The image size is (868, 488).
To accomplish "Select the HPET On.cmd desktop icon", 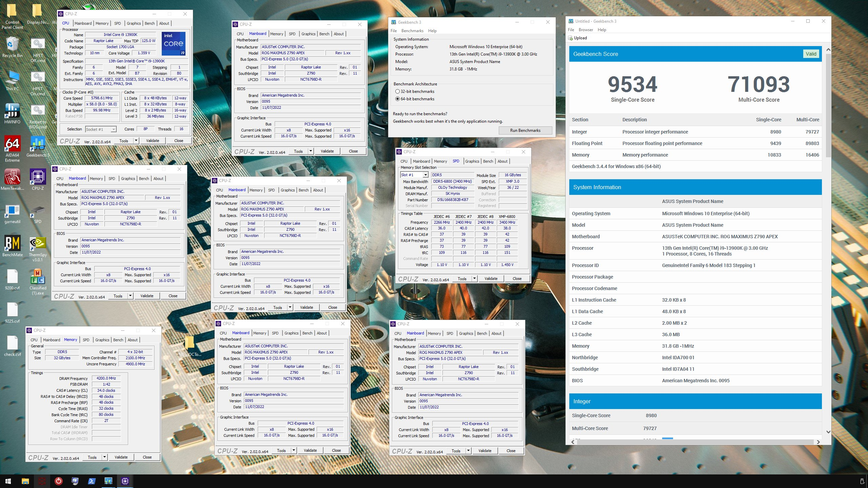I will (x=38, y=83).
